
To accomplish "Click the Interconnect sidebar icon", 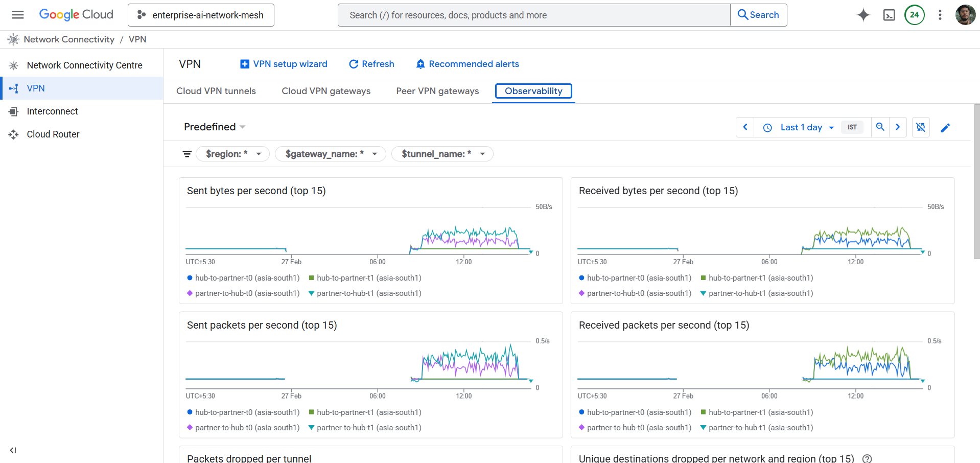I will click(x=13, y=111).
